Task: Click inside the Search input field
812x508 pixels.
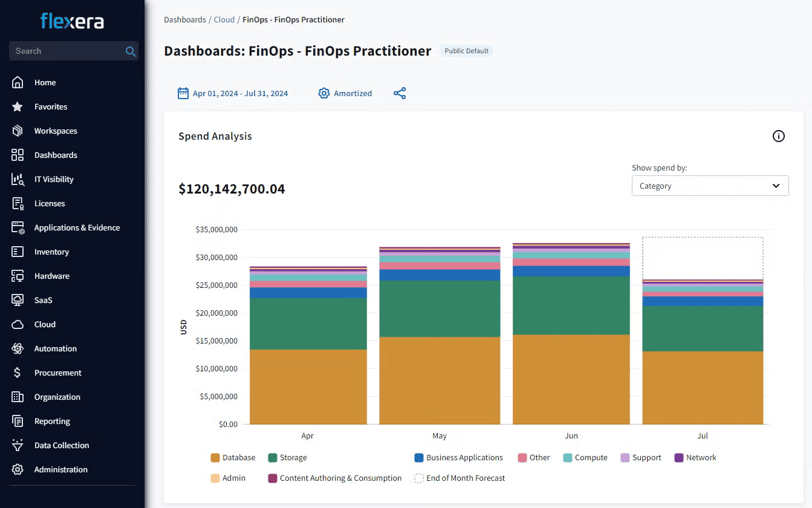Action: (67, 51)
